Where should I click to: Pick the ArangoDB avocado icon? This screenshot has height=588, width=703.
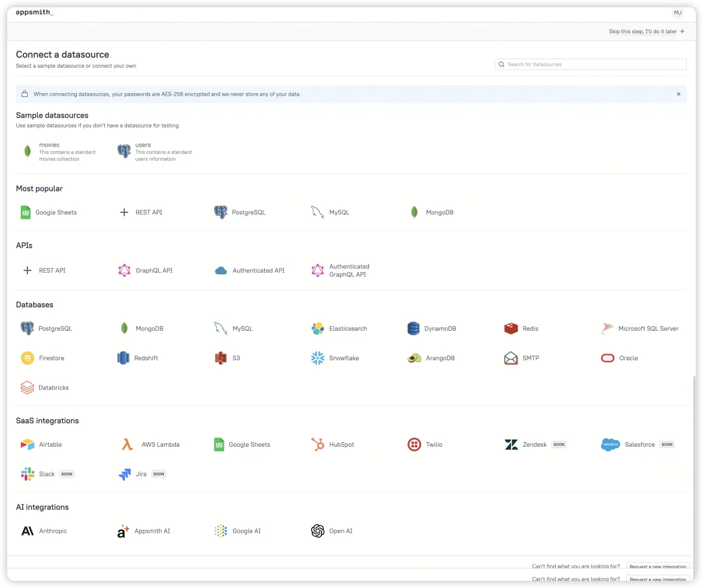[x=414, y=358]
